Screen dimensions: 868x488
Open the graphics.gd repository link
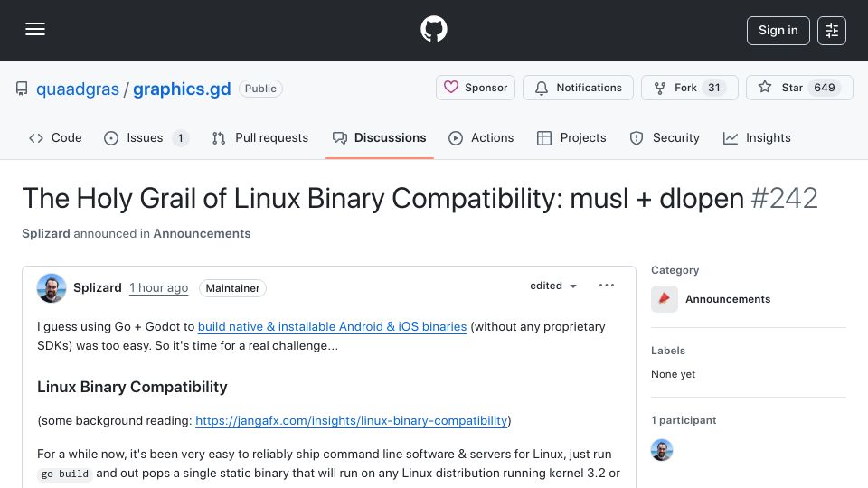182,89
